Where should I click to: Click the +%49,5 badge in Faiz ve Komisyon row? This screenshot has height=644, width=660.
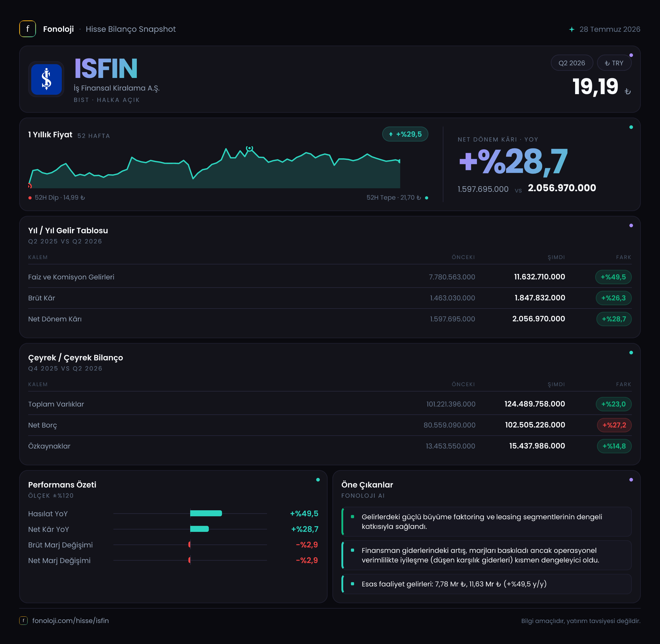[613, 277]
